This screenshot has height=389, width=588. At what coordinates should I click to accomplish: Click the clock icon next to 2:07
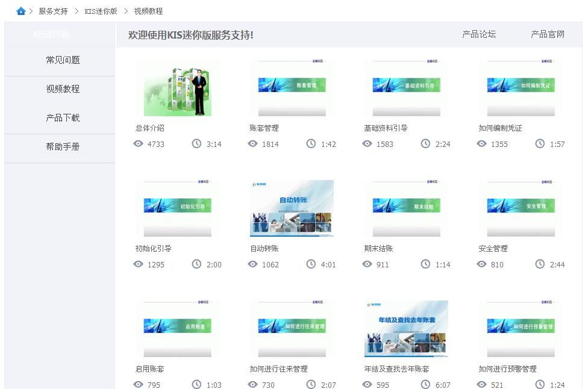coord(311,384)
